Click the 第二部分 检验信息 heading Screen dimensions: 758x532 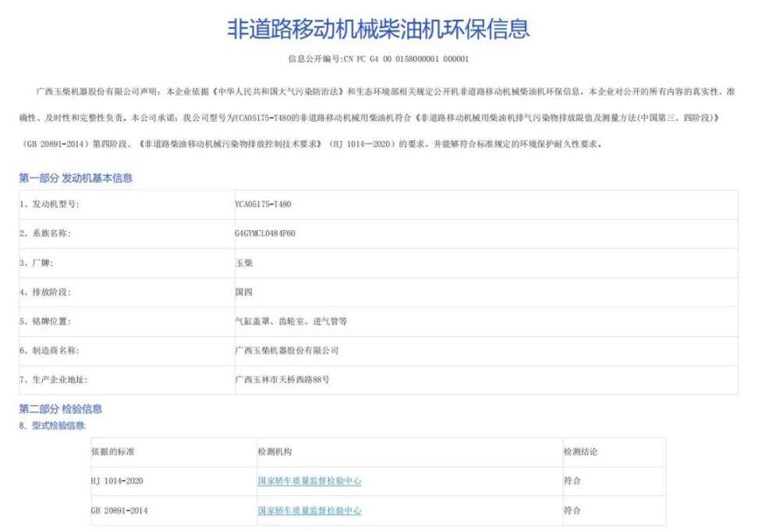point(60,409)
